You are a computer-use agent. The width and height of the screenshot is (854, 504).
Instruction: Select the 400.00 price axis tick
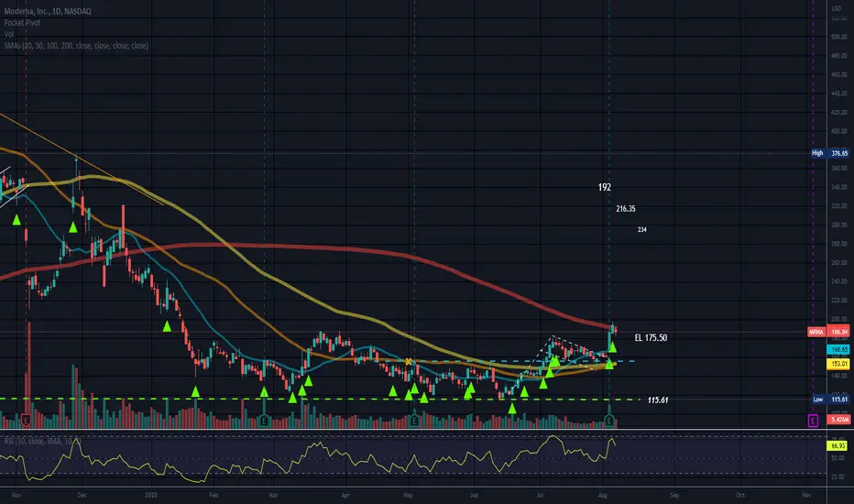pyautogui.click(x=839, y=131)
